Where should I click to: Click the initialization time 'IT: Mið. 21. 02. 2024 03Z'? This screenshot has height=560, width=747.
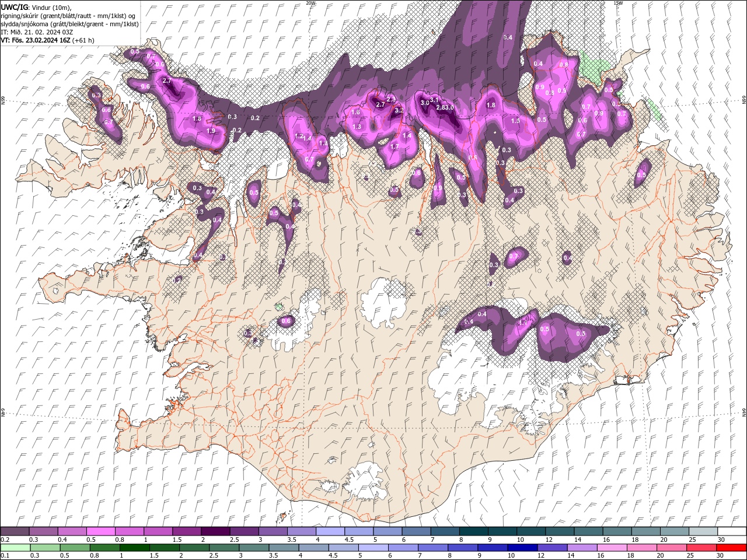point(37,32)
